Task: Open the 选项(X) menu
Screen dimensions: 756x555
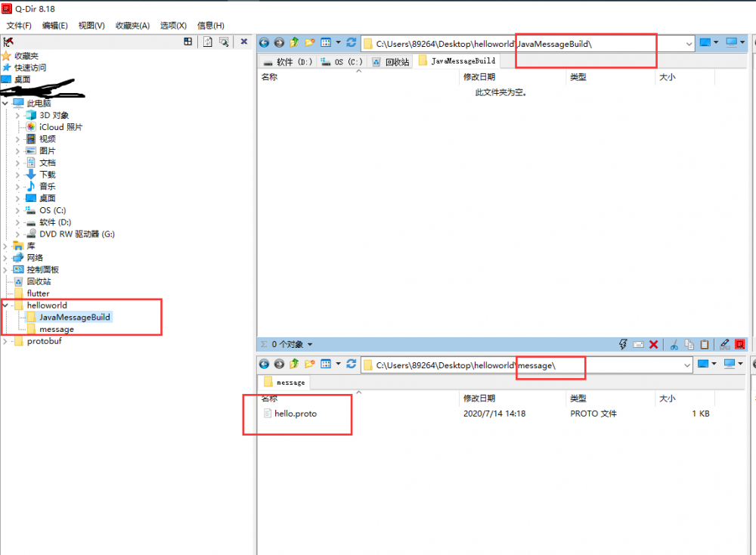Action: (x=174, y=26)
